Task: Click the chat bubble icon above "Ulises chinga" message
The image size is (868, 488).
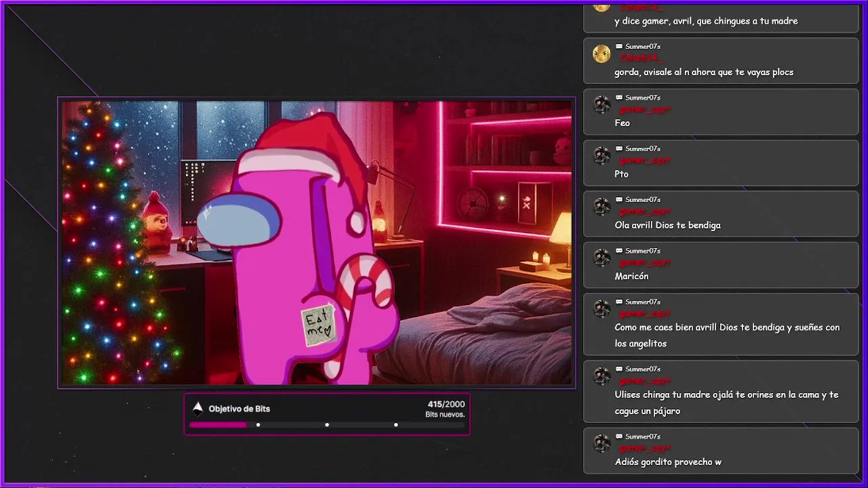Action: point(619,369)
